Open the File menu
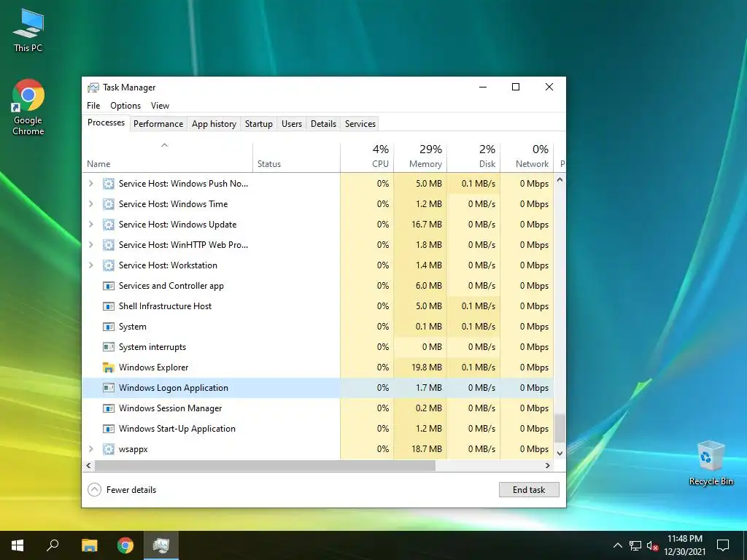The height and width of the screenshot is (560, 747). coord(93,106)
